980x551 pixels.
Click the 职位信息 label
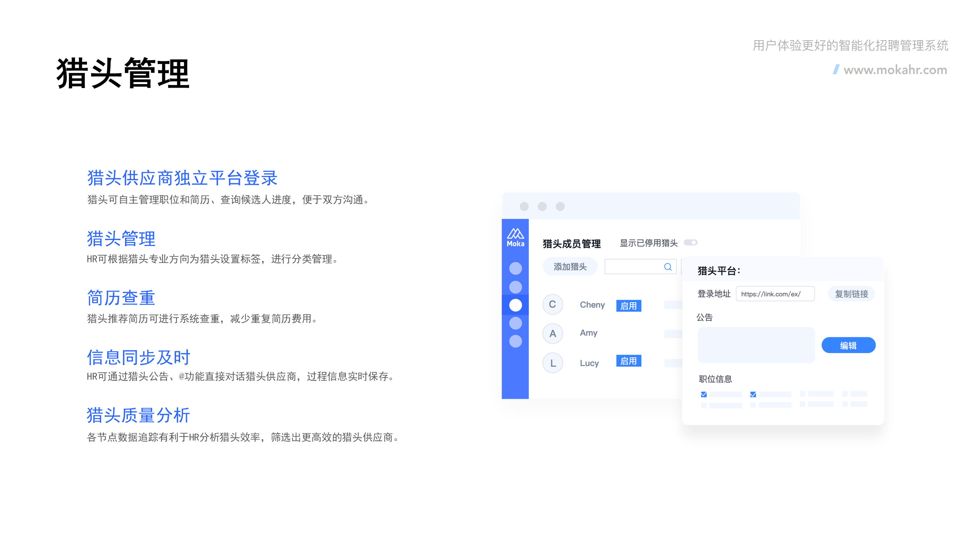pyautogui.click(x=715, y=379)
